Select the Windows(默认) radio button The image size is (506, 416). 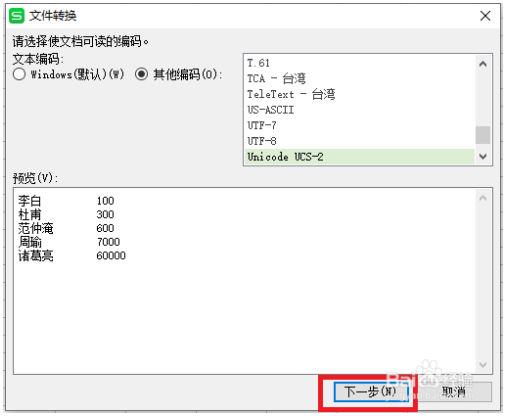pyautogui.click(x=19, y=74)
